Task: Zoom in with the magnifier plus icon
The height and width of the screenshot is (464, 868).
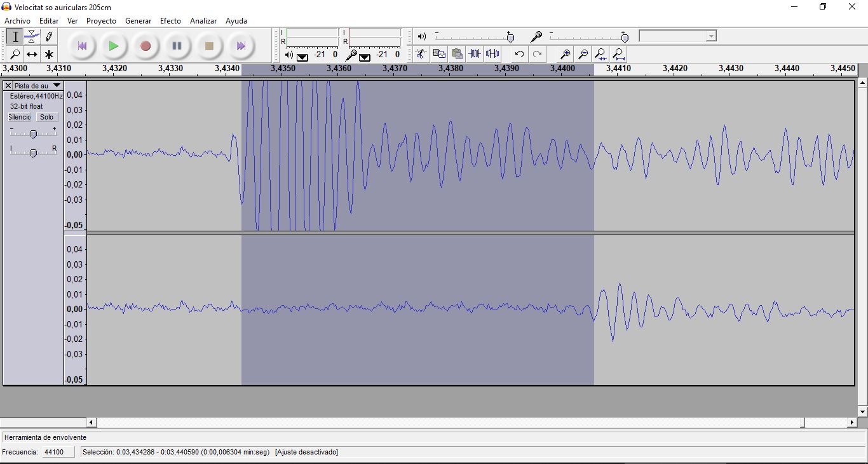Action: 564,54
